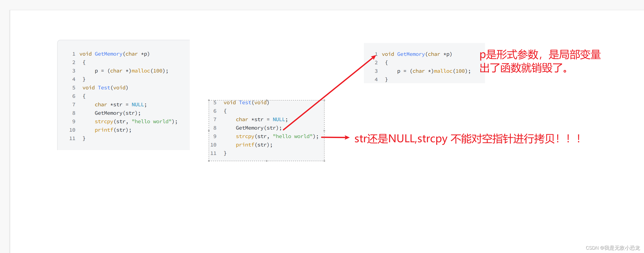The image size is (644, 253).
Task: Click line 7 'char *str = NULL;' in the left block
Action: tap(121, 104)
